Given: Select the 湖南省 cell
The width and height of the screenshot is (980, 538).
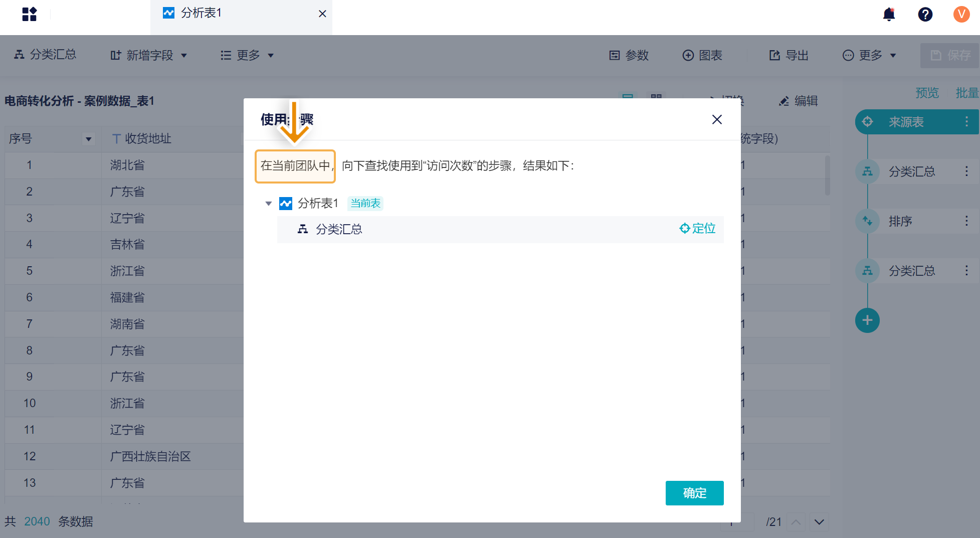Looking at the screenshot, I should coord(127,324).
